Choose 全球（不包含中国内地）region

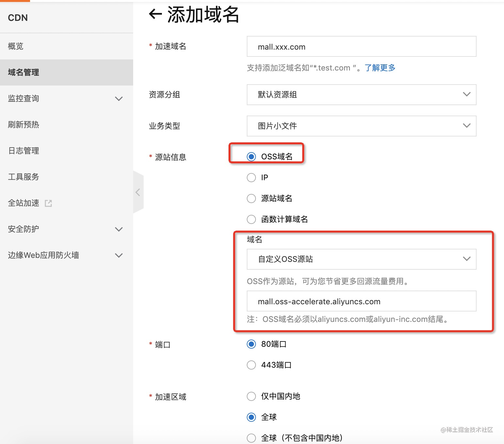(251, 437)
